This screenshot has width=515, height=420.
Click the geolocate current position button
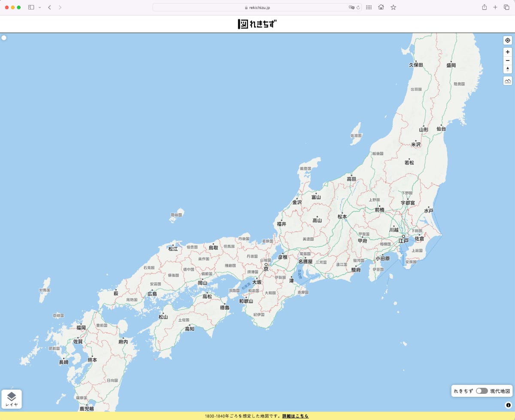click(x=508, y=40)
